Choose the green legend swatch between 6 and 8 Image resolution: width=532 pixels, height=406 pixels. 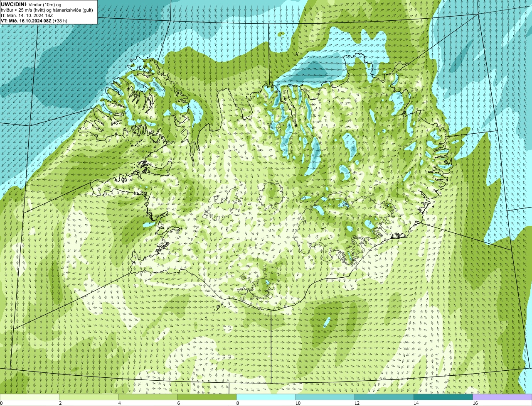click(207, 397)
